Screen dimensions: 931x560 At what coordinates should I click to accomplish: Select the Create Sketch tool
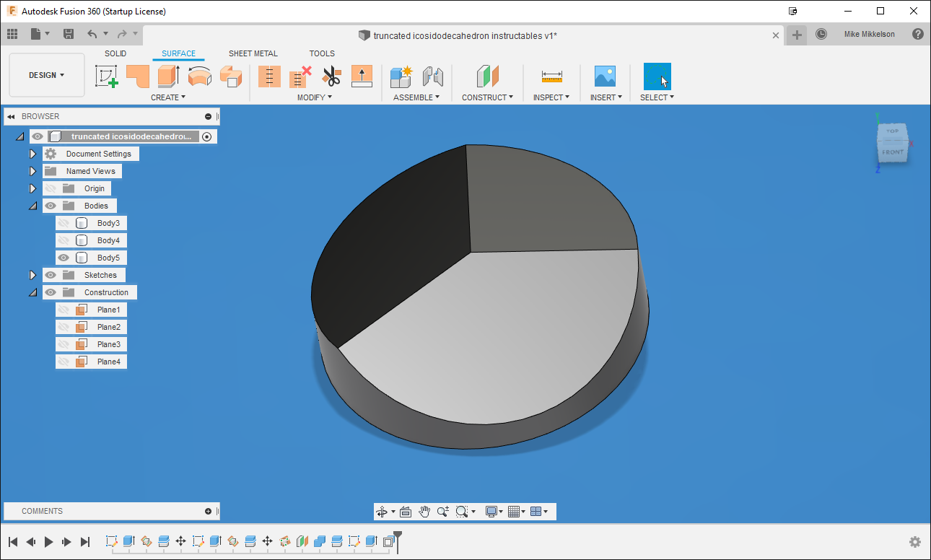107,76
